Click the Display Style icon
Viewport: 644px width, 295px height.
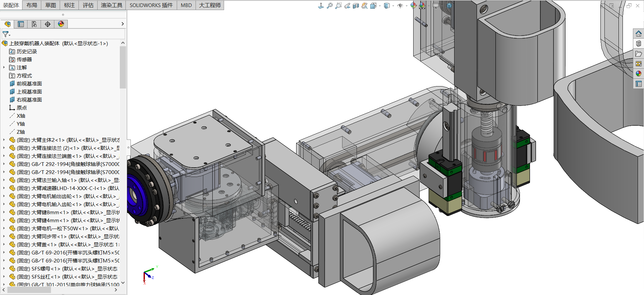coord(387,5)
